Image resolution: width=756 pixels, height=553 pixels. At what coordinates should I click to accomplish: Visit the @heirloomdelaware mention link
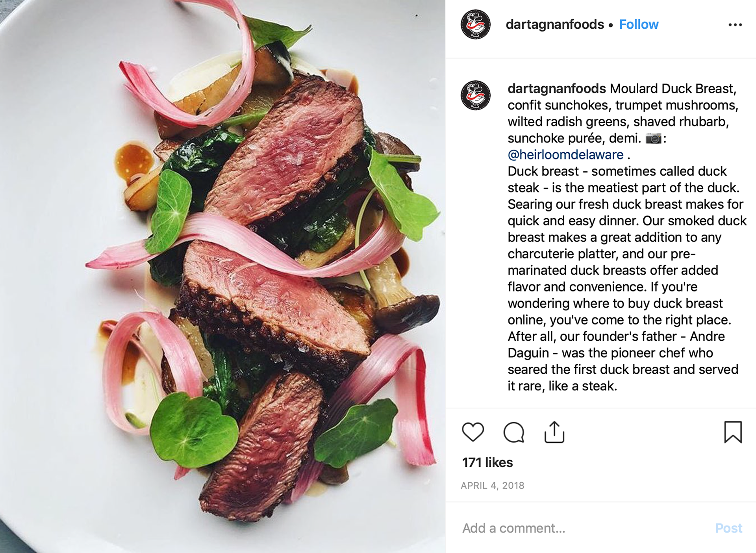pyautogui.click(x=565, y=155)
